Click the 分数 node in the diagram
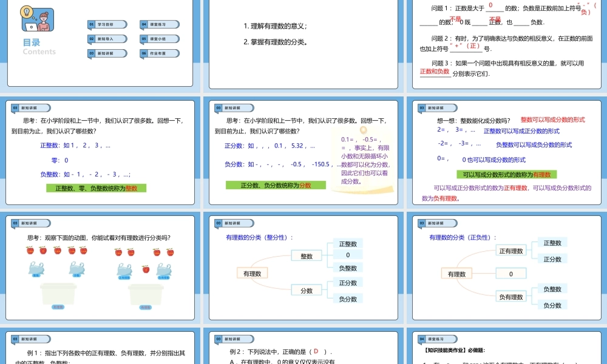 click(x=306, y=291)
